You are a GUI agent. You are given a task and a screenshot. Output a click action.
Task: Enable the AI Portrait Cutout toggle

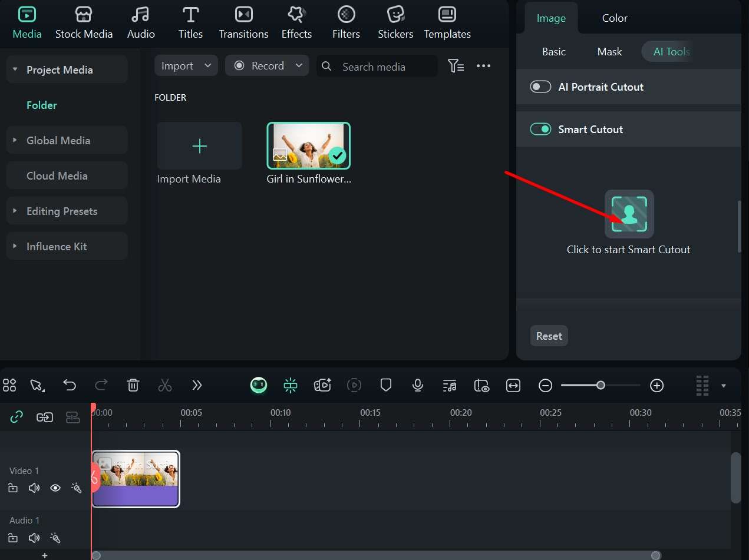tap(540, 87)
